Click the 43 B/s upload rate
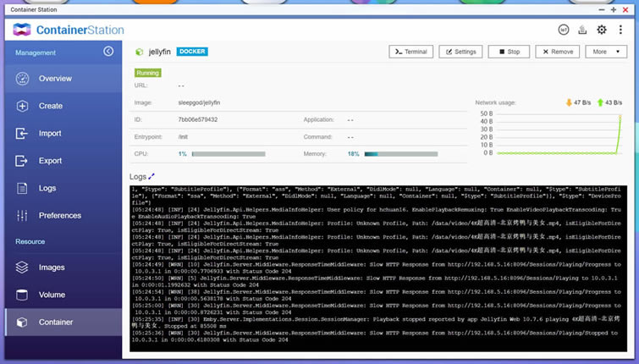639x364 pixels. pos(614,102)
